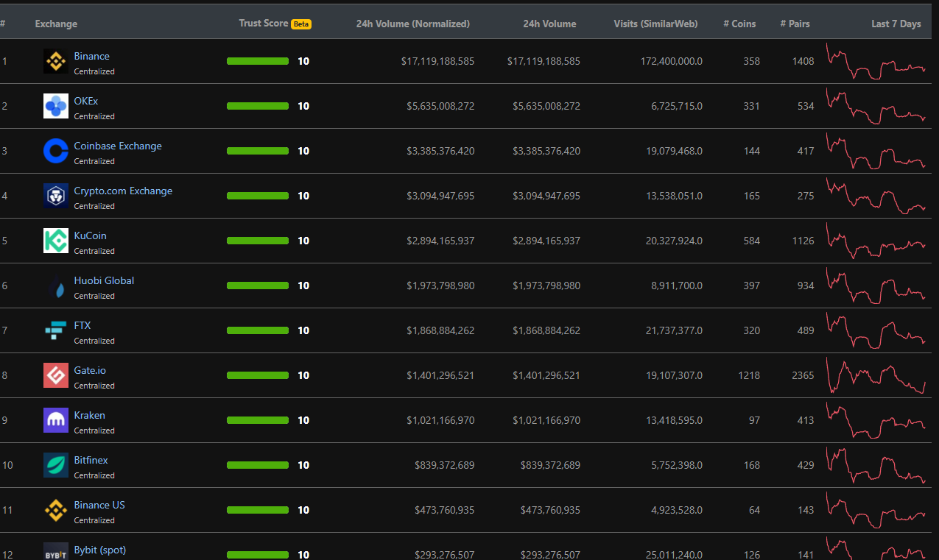Open the Bitfinex exchange link
The width and height of the screenshot is (939, 560).
(x=91, y=460)
